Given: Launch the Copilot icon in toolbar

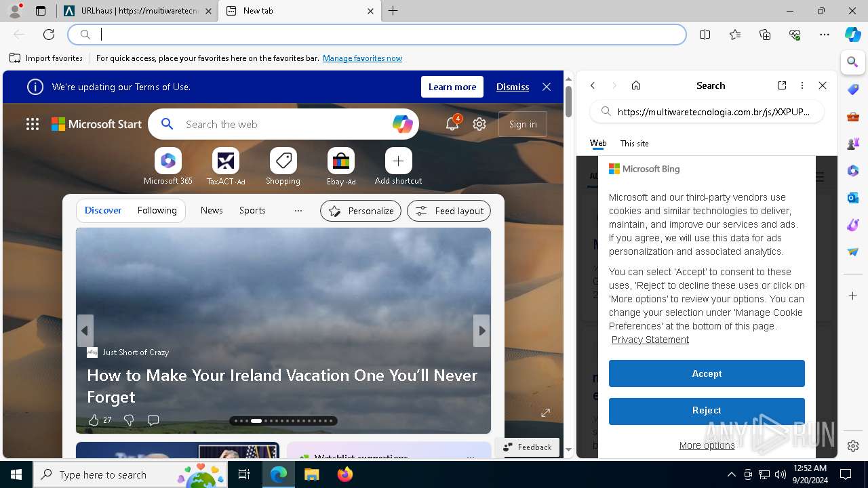Looking at the screenshot, I should click(x=853, y=35).
